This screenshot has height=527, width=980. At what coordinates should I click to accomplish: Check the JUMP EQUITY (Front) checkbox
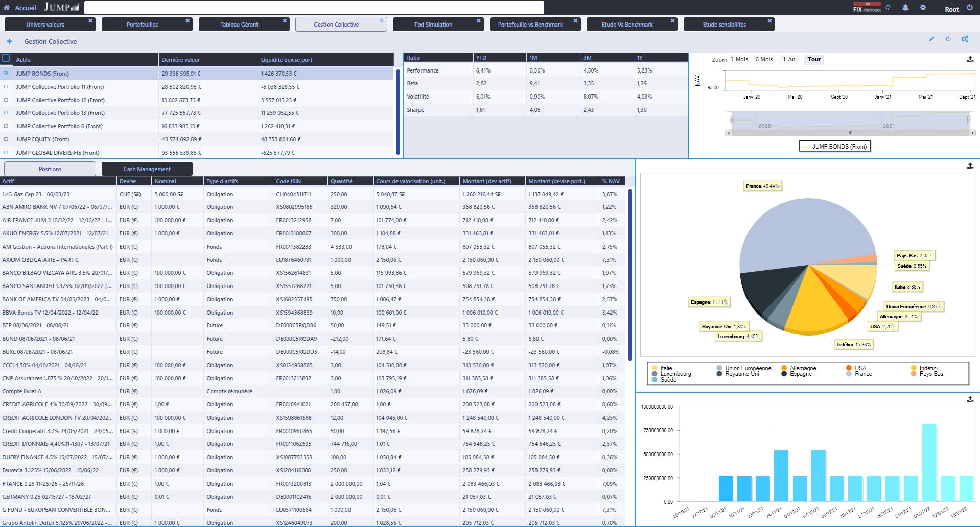[x=6, y=139]
